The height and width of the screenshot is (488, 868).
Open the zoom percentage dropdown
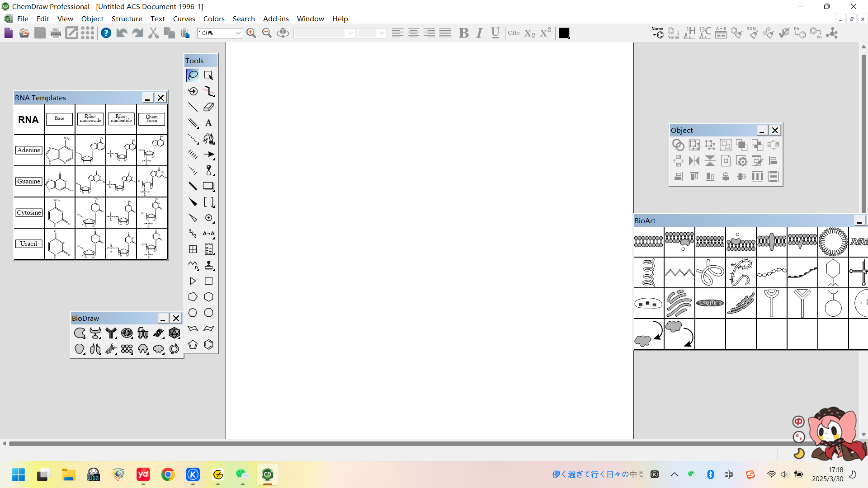[x=238, y=33]
